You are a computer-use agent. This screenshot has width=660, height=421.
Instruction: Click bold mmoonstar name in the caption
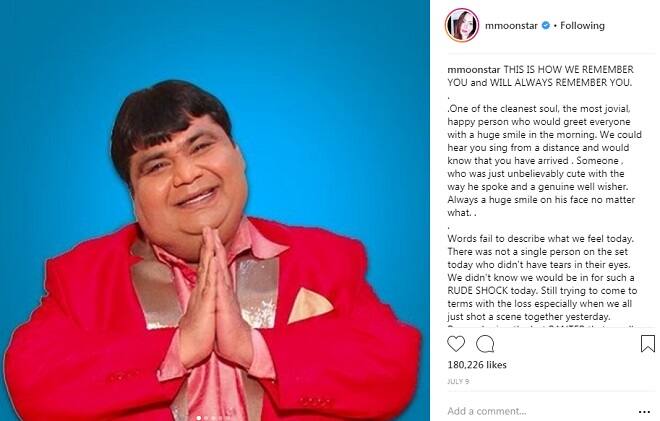[474, 69]
